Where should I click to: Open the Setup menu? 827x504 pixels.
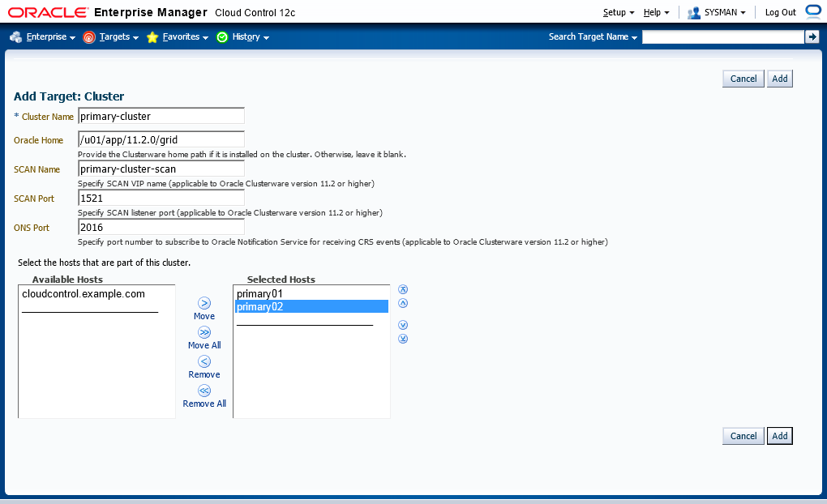click(x=619, y=13)
